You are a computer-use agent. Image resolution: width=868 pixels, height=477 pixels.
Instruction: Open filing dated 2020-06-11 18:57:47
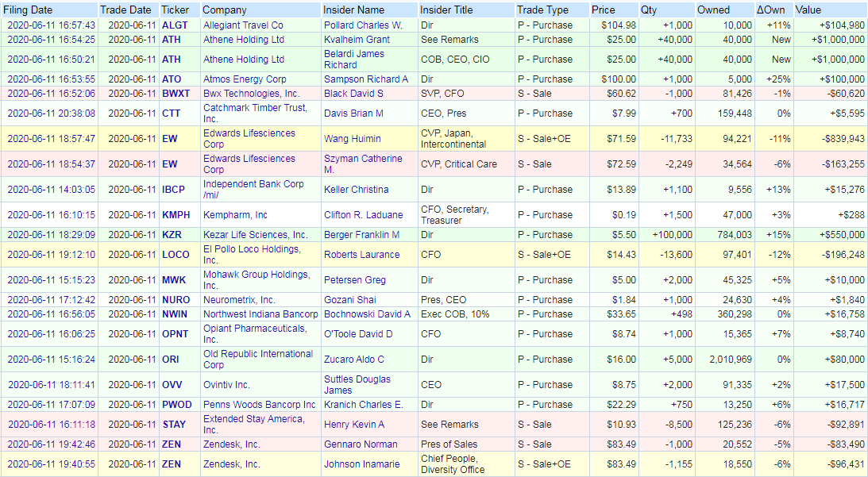click(51, 139)
